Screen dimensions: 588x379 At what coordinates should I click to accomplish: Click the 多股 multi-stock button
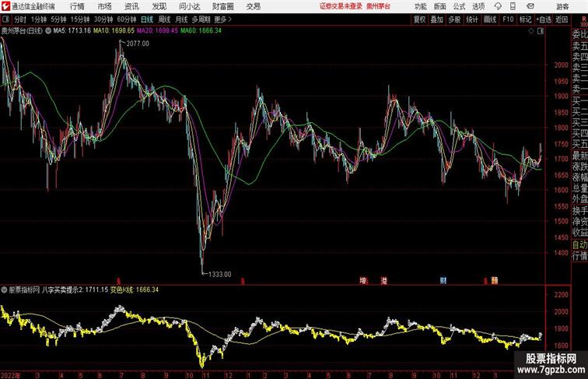click(x=454, y=19)
